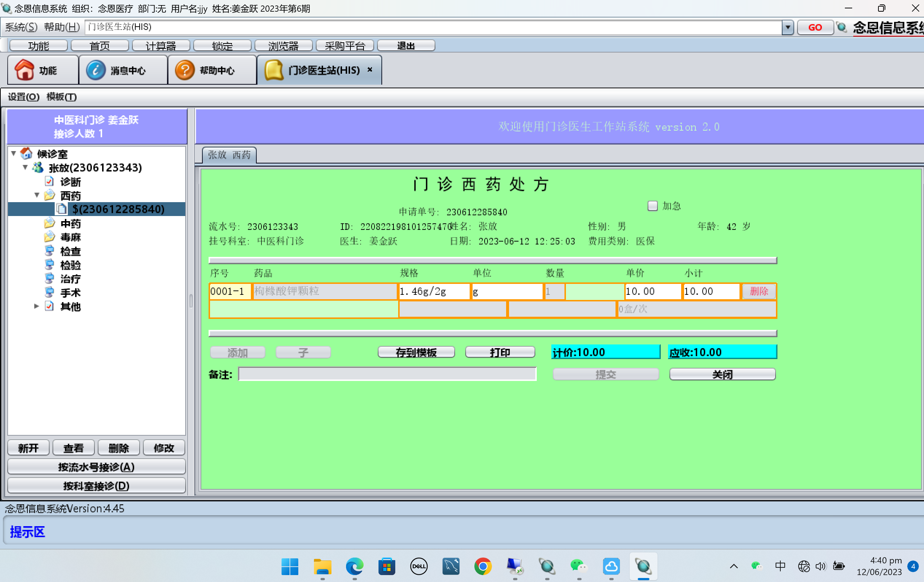Open the 帮助中心 question mark icon
Image resolution: width=924 pixels, height=582 pixels.
pyautogui.click(x=185, y=70)
